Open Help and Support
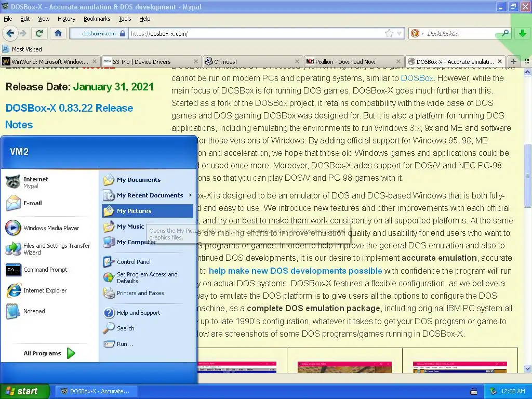This screenshot has width=532, height=399. [x=147, y=312]
